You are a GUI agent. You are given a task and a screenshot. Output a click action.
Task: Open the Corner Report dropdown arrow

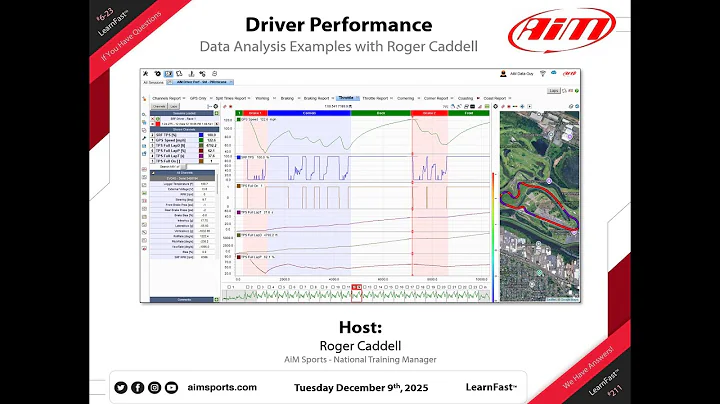pos(452,98)
